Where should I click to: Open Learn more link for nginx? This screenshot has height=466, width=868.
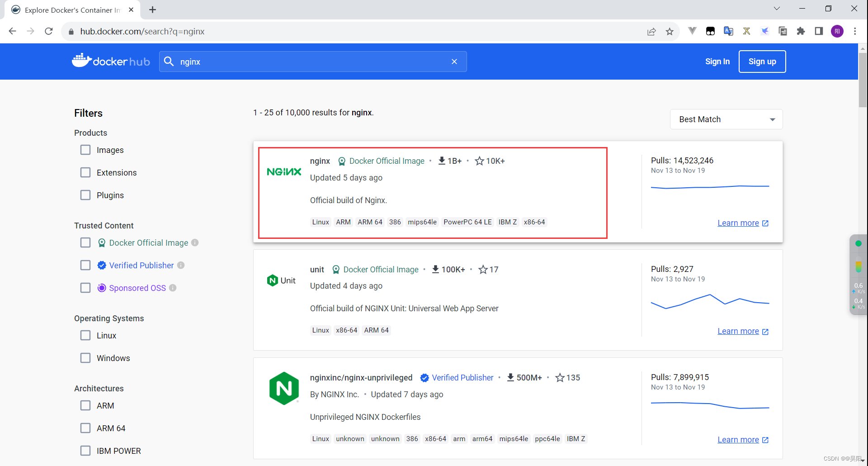coord(743,223)
